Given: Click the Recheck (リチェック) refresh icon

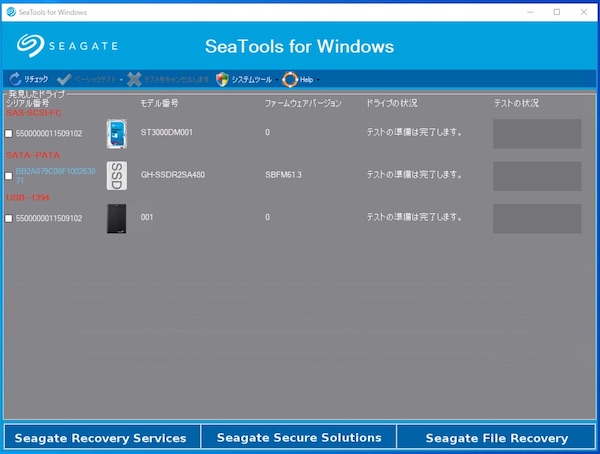Looking at the screenshot, I should tap(15, 79).
